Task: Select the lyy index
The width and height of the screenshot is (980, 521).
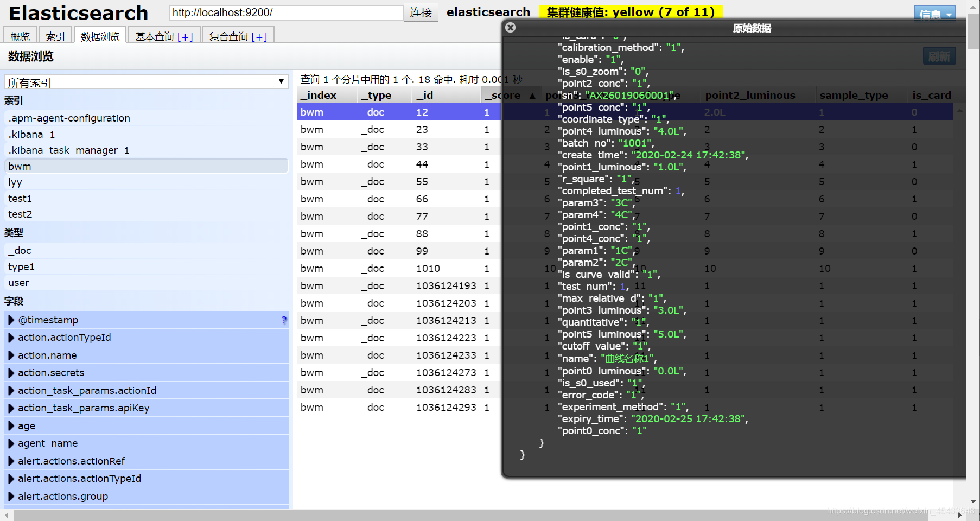Action: (147, 182)
